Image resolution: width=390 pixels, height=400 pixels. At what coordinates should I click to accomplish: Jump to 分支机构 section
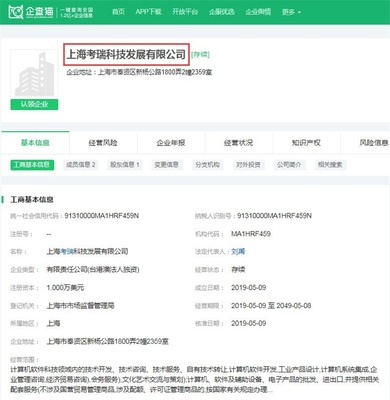click(207, 165)
